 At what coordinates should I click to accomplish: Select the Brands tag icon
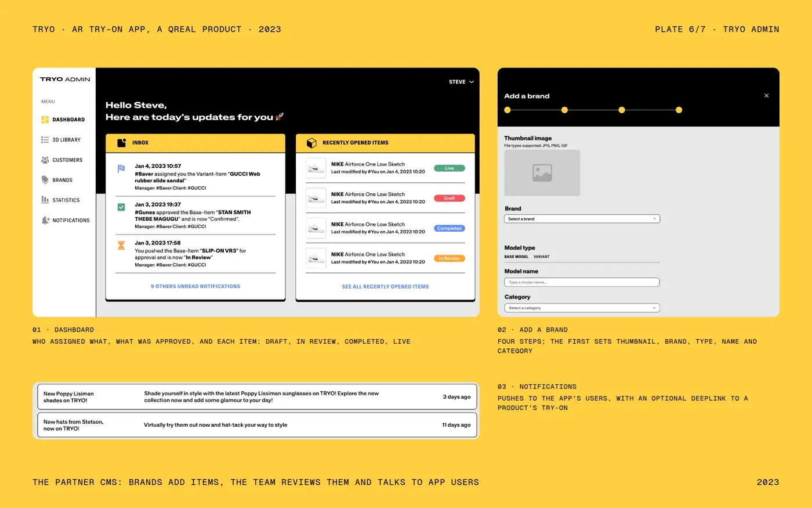(x=45, y=180)
